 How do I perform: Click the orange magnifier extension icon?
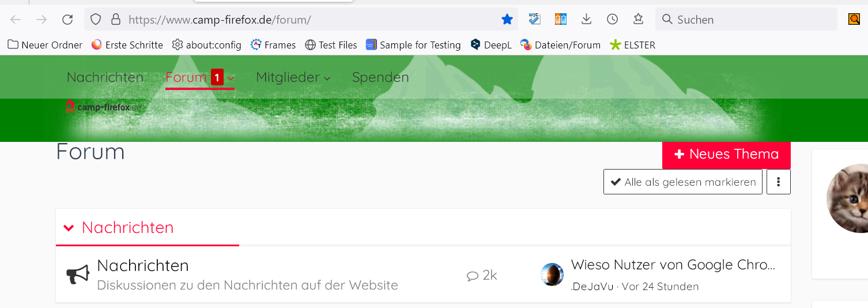coord(854,20)
